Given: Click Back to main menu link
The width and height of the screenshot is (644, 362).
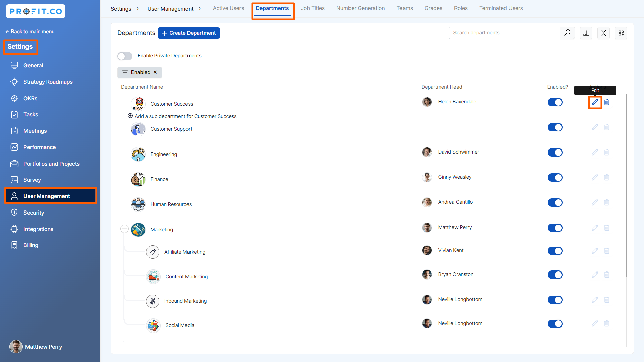Looking at the screenshot, I should pos(30,32).
